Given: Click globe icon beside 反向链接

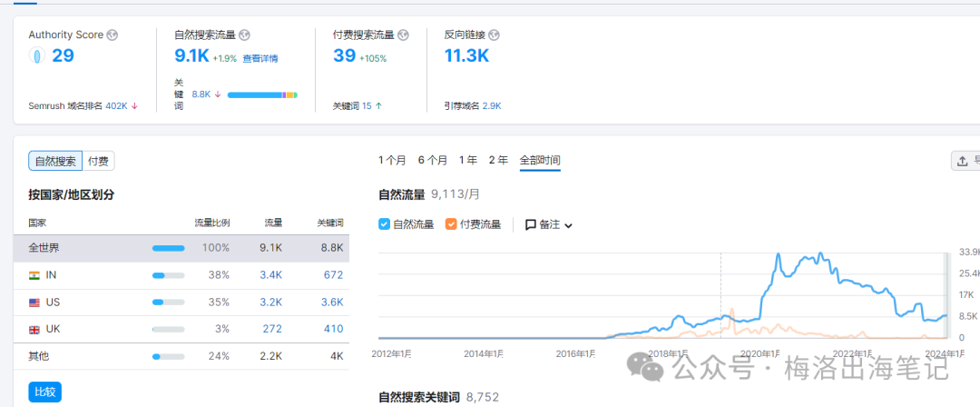Looking at the screenshot, I should pyautogui.click(x=495, y=35).
